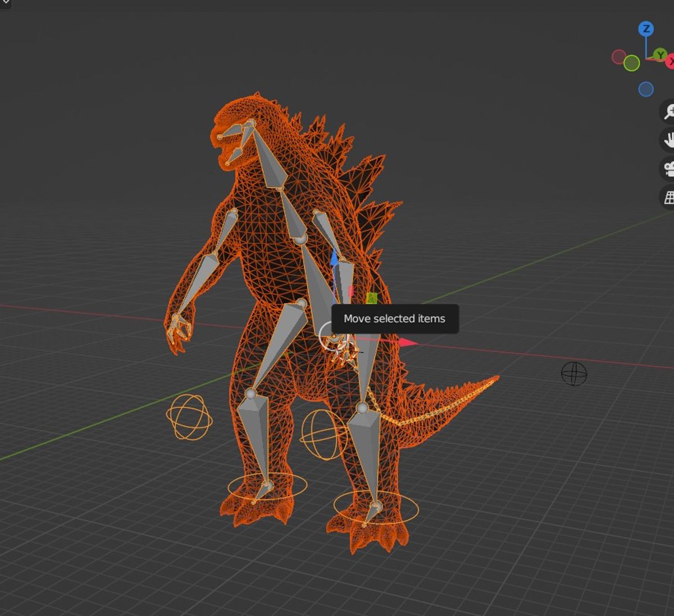Click the negative Y green gizmo circle
The width and height of the screenshot is (674, 616).
tap(632, 63)
